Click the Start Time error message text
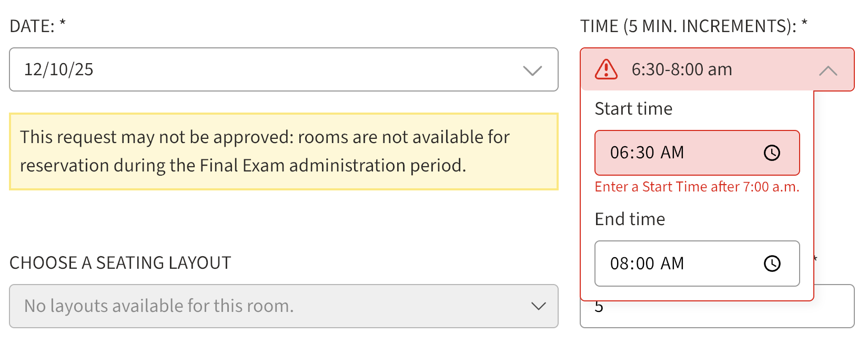 click(697, 187)
